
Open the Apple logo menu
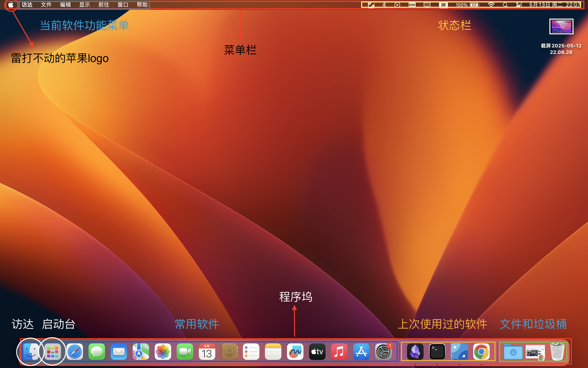(x=11, y=5)
